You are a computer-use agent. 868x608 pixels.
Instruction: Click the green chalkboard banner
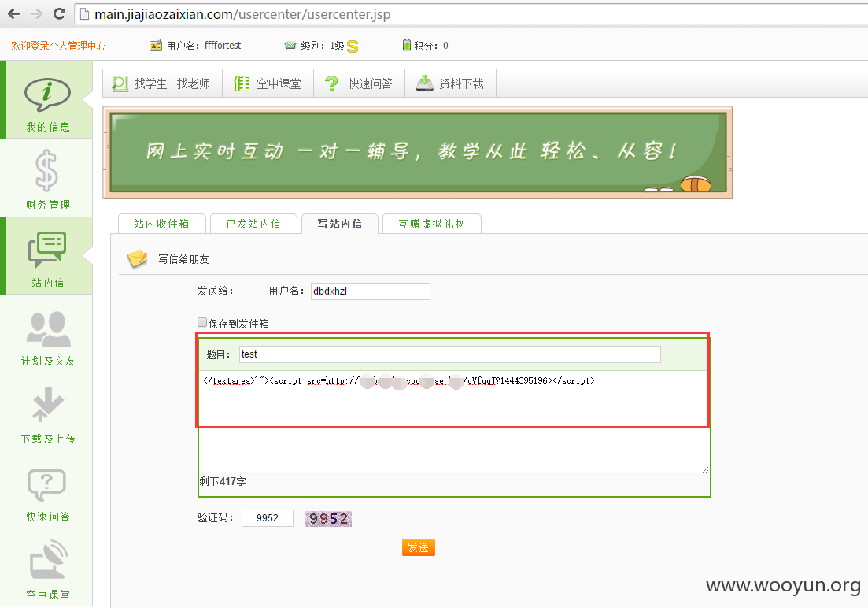tap(418, 153)
